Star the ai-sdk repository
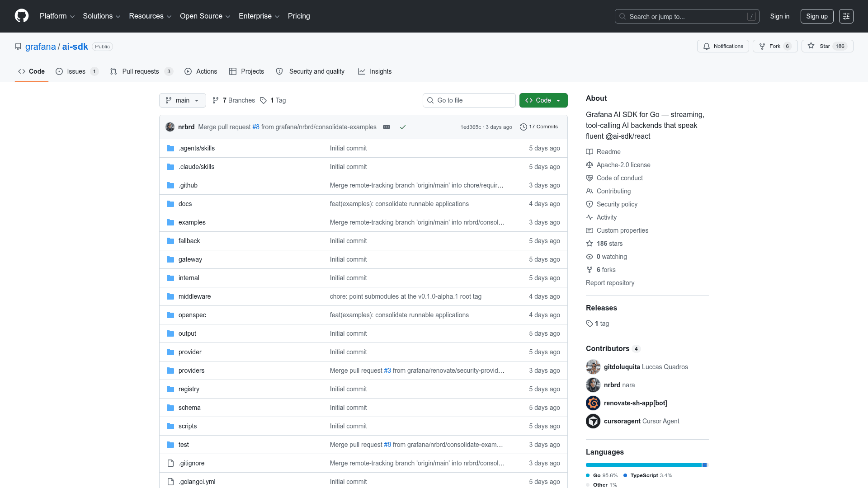This screenshot has width=868, height=488. (827, 46)
